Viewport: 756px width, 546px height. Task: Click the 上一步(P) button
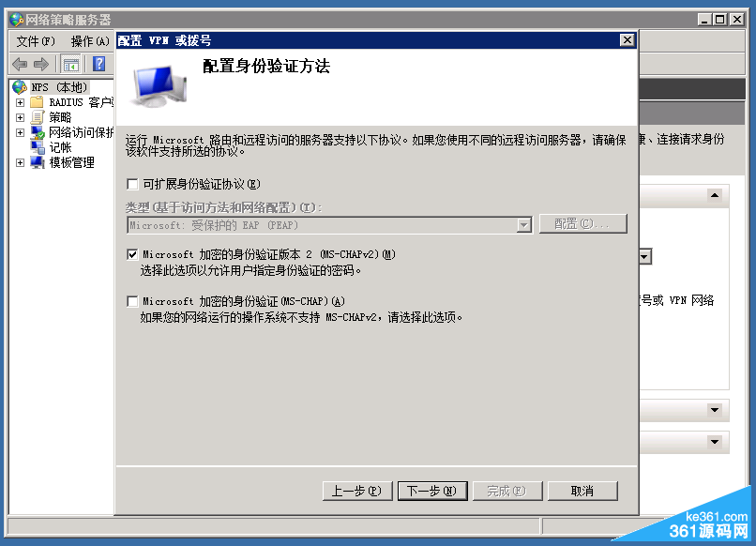357,491
